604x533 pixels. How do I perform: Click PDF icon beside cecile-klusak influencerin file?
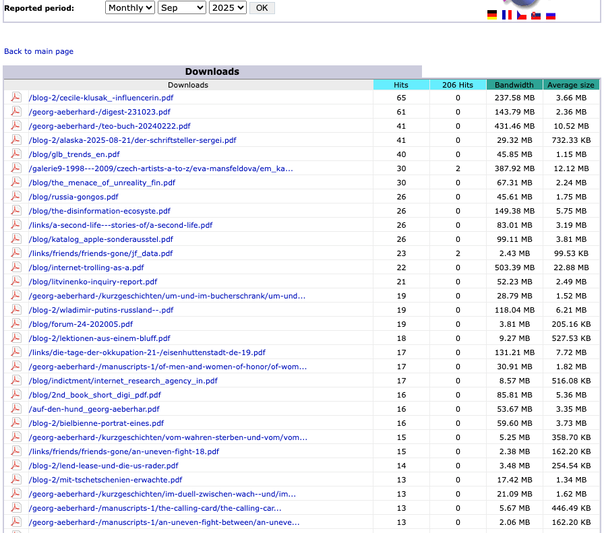click(16, 98)
